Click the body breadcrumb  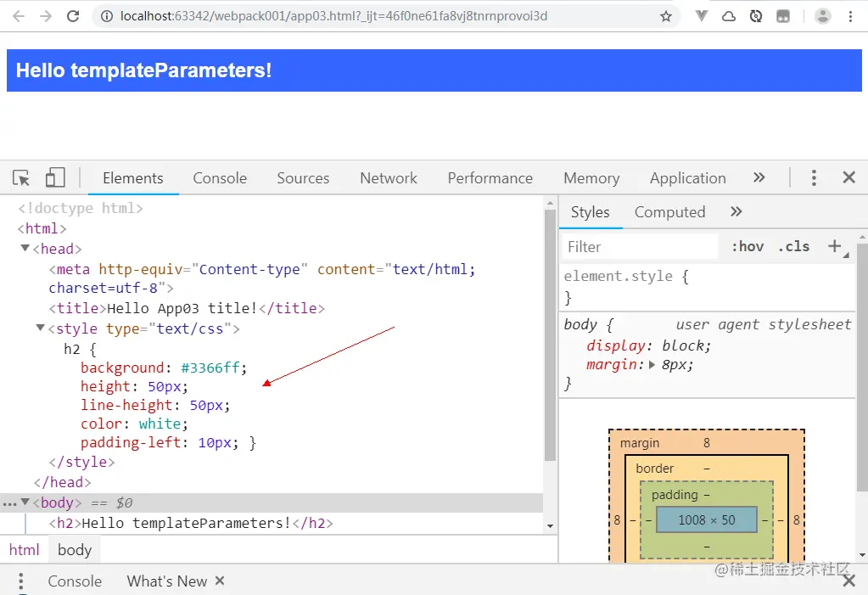[x=75, y=549]
